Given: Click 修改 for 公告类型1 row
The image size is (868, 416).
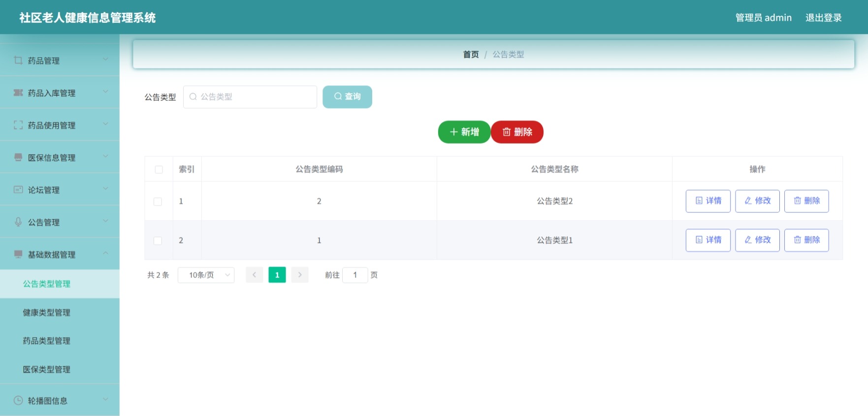Looking at the screenshot, I should [x=757, y=240].
